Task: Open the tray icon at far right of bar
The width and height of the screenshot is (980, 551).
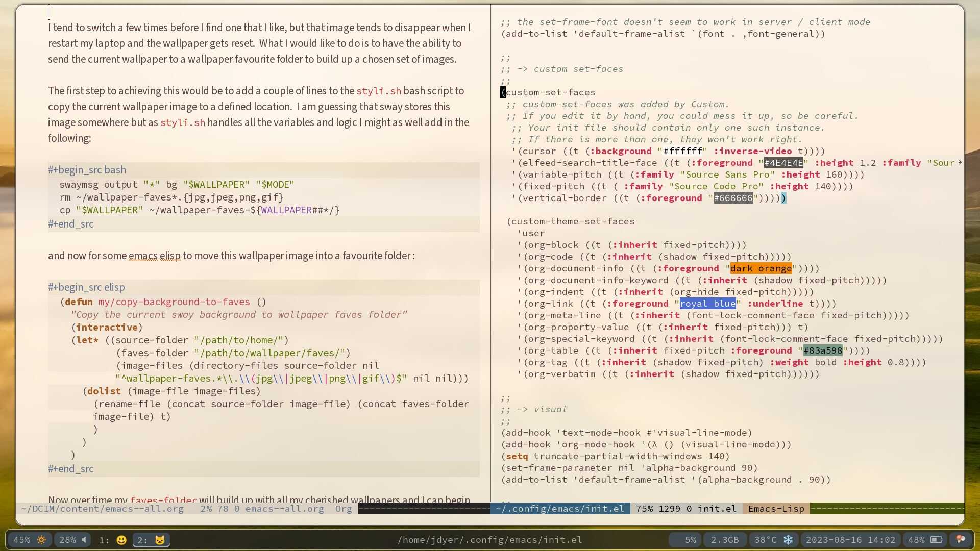Action: pyautogui.click(x=960, y=540)
